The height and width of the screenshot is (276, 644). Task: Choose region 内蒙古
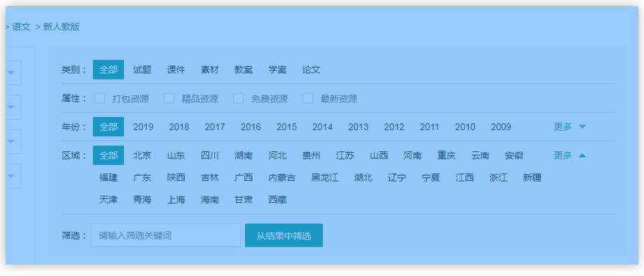click(x=282, y=178)
